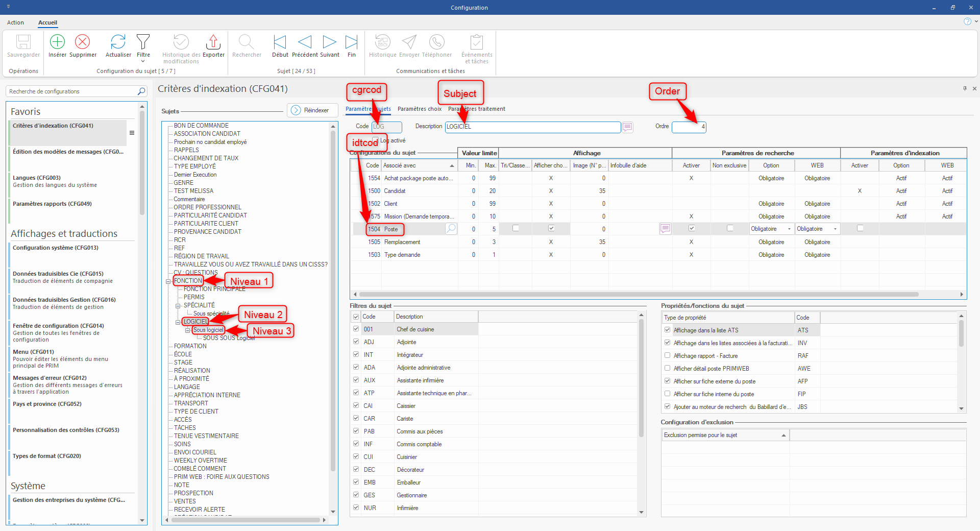Uncheck the Chef de cuisine filter checkbox
This screenshot has height=531, width=980.
click(x=356, y=329)
